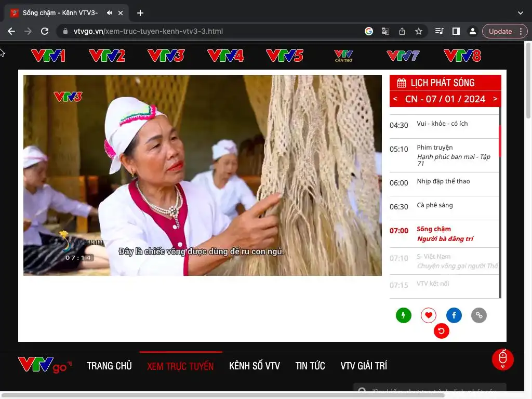
Task: Open Kênh Số VTV menu item
Action: 255,366
